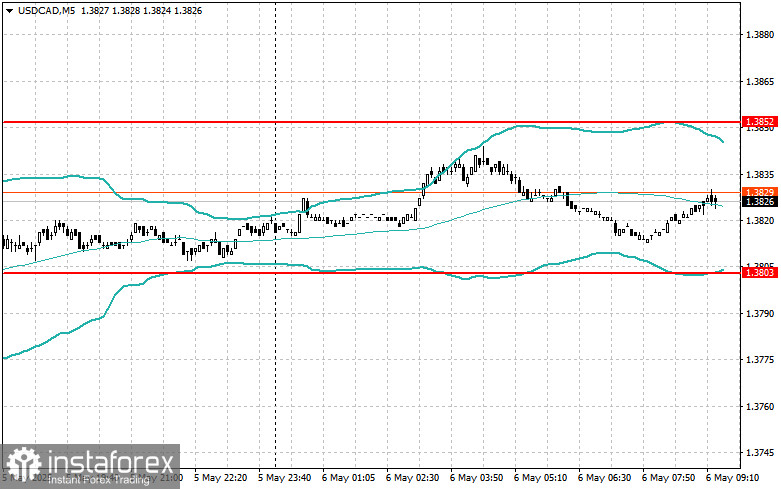Click the current price label 1.3826
The width and height of the screenshot is (781, 489).
(x=760, y=202)
